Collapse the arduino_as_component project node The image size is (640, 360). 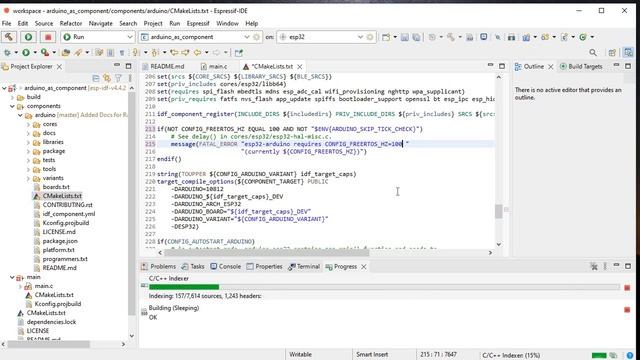click(x=4, y=88)
